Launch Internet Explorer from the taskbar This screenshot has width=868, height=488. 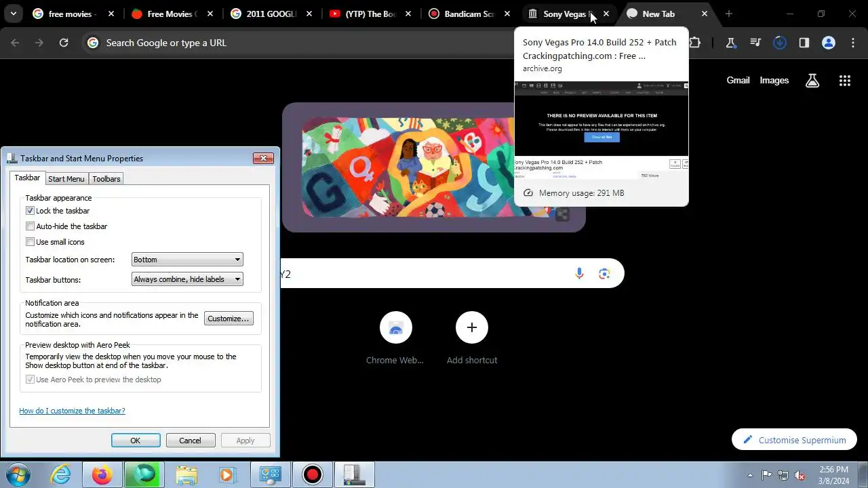coord(61,474)
